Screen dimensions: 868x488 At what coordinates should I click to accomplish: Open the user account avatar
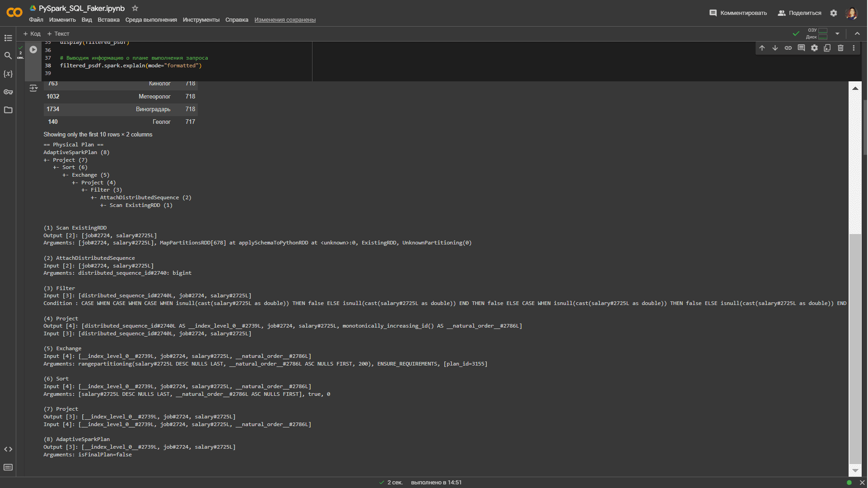pos(852,13)
